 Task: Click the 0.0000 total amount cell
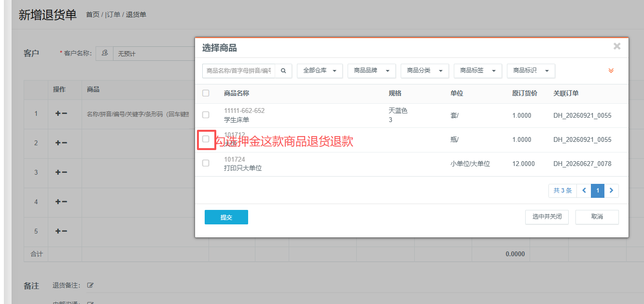click(x=515, y=254)
